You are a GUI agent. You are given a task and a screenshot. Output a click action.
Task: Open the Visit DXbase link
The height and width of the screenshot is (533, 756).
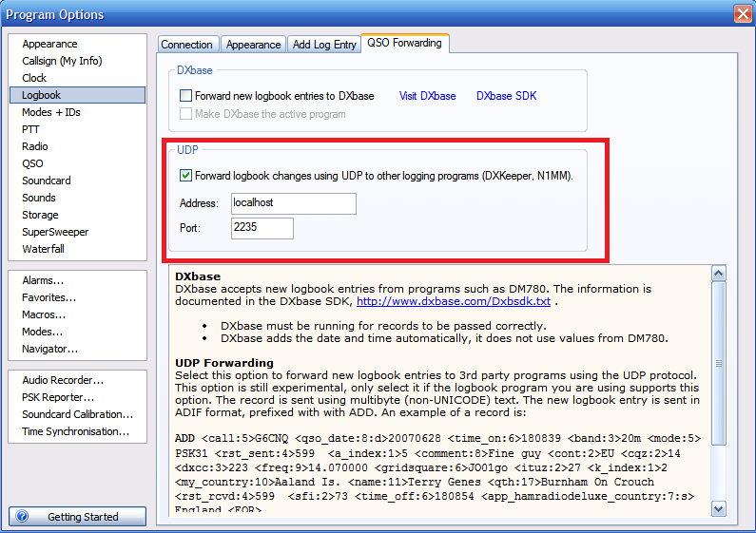427,96
